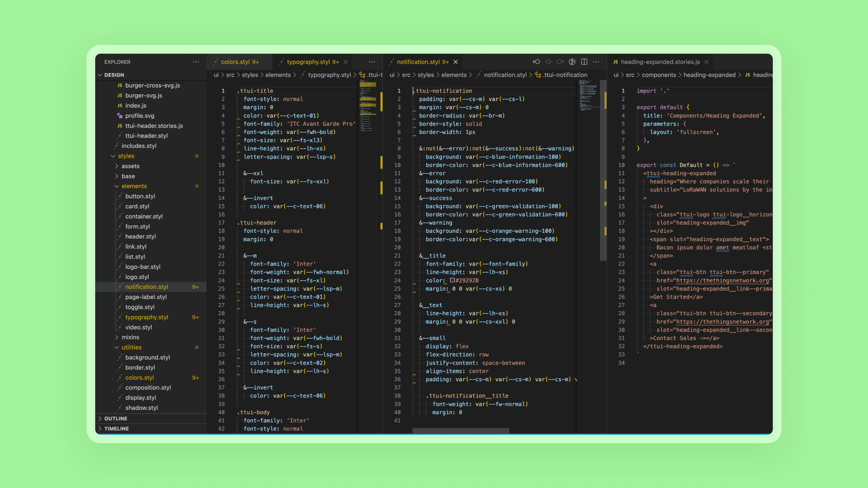868x488 pixels.
Task: Click the split editor right icon
Action: [x=584, y=62]
